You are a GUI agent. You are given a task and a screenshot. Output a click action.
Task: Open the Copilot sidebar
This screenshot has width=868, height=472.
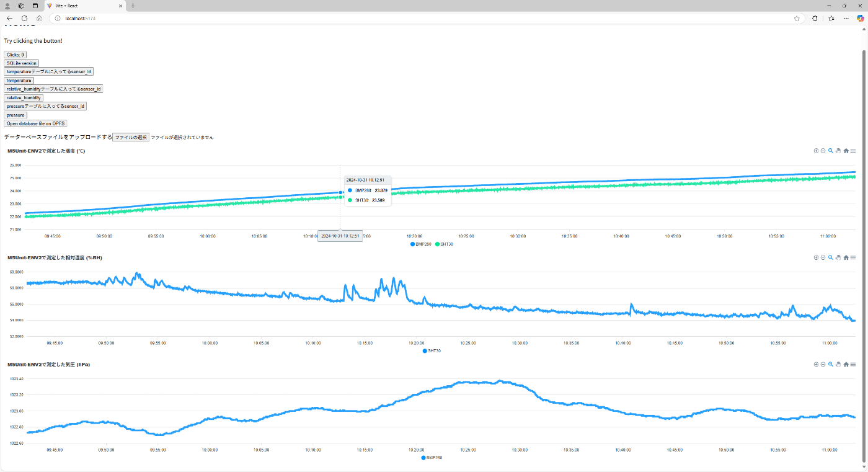pos(861,18)
